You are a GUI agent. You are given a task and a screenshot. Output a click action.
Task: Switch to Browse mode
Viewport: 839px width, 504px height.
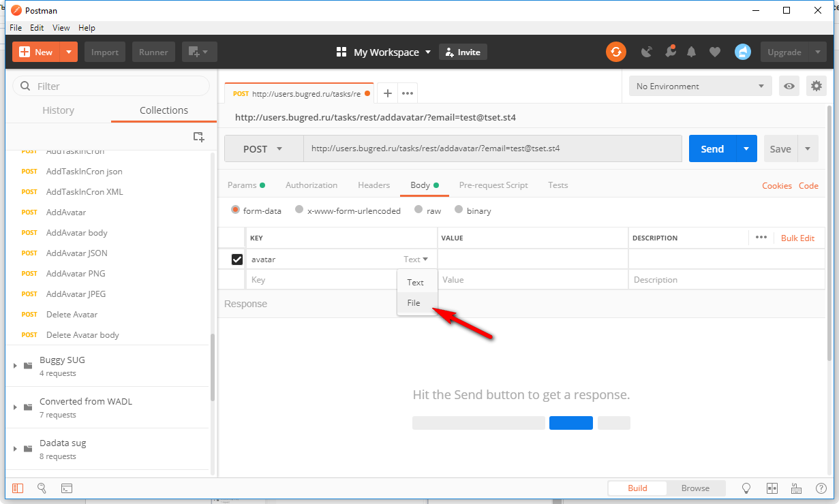(x=695, y=488)
